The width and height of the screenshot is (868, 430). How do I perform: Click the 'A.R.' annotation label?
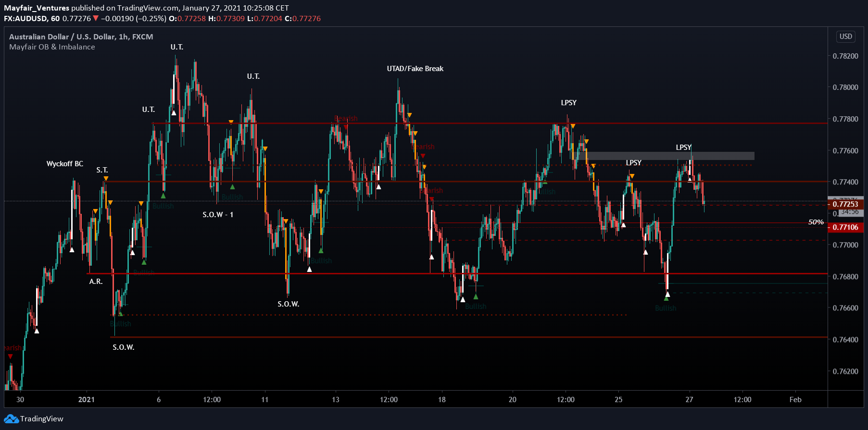pos(96,282)
